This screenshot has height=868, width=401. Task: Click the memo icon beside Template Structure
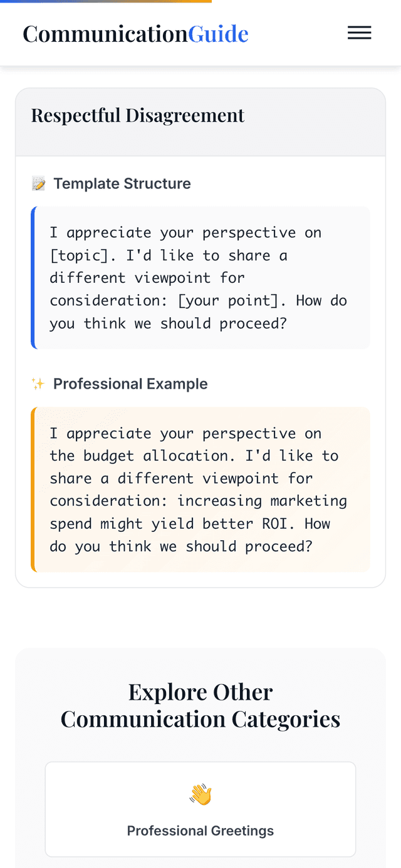[39, 183]
